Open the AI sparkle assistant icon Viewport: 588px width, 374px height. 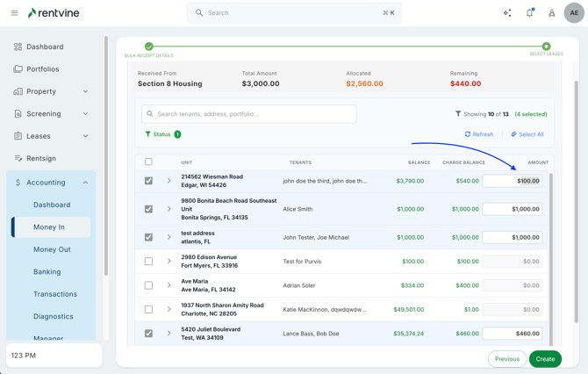(507, 13)
